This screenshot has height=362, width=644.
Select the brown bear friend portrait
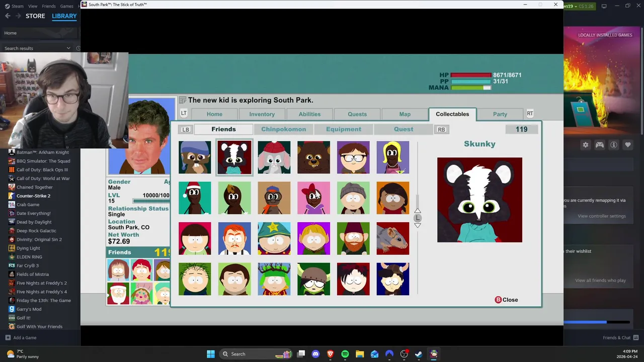(313, 157)
